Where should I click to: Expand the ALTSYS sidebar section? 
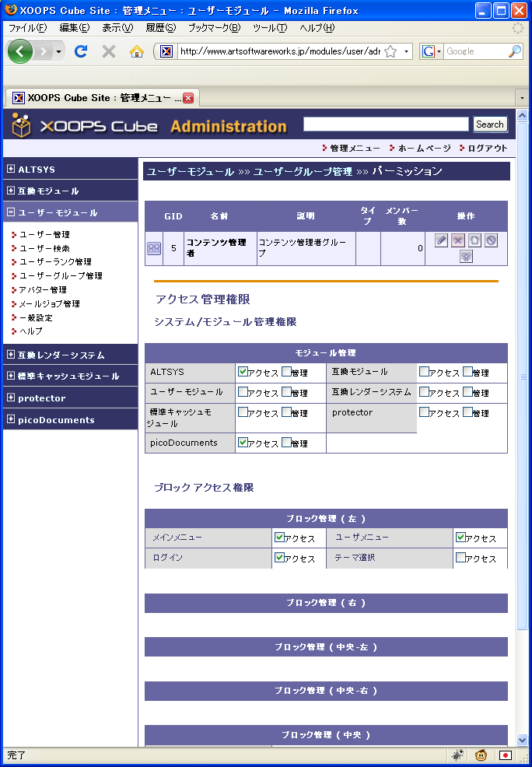(11, 169)
